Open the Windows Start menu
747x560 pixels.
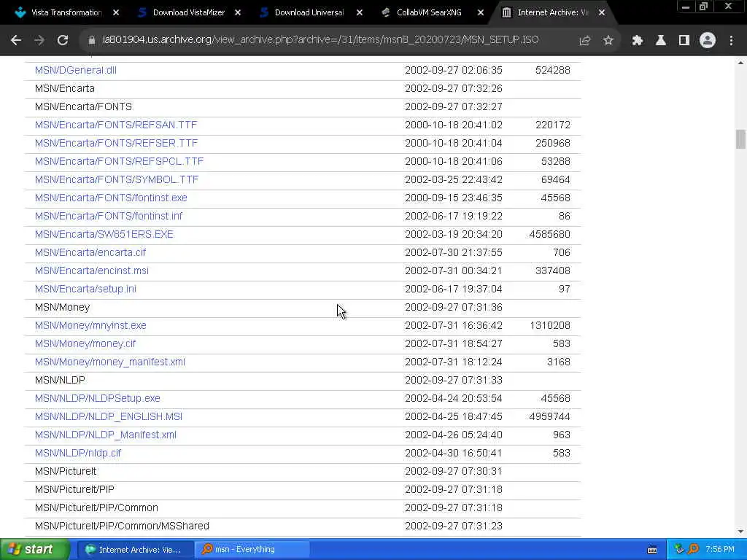[x=34, y=550]
